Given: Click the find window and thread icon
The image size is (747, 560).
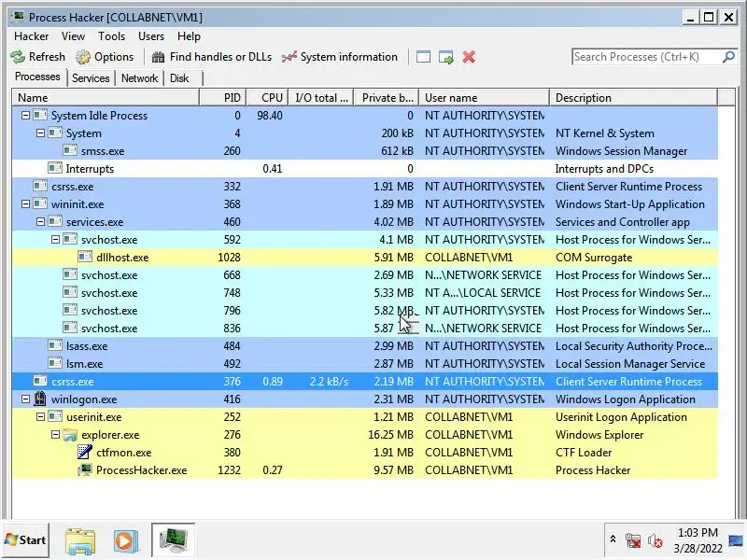Looking at the screenshot, I should 446,57.
